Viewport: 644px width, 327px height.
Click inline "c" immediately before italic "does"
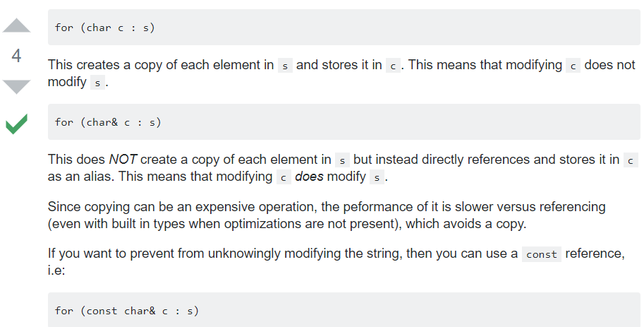click(284, 177)
